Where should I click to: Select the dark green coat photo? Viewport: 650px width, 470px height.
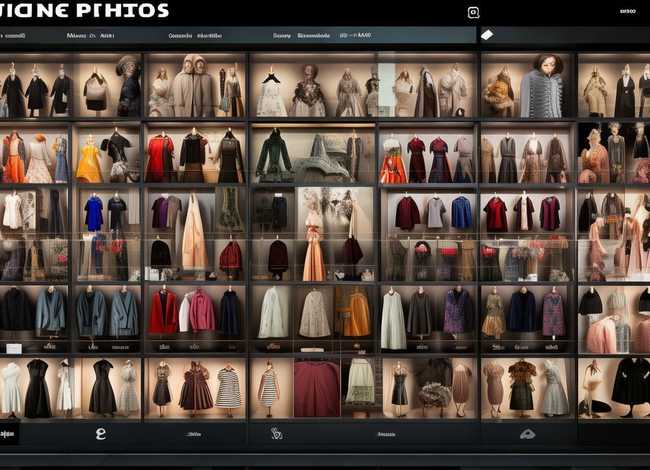[273, 155]
